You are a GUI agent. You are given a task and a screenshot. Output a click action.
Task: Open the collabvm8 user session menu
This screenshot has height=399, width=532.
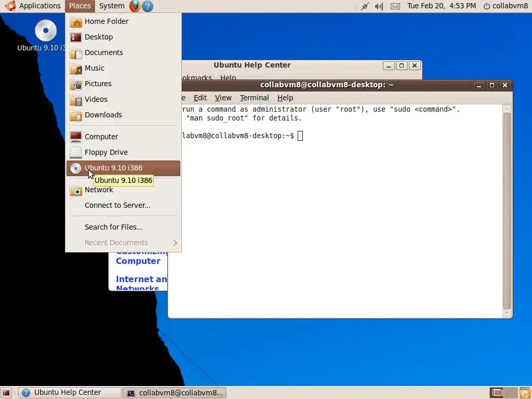[x=506, y=6]
